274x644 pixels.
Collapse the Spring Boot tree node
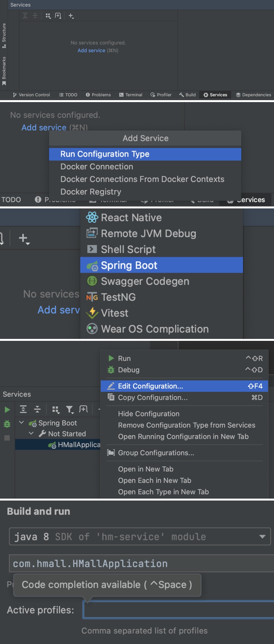22,422
